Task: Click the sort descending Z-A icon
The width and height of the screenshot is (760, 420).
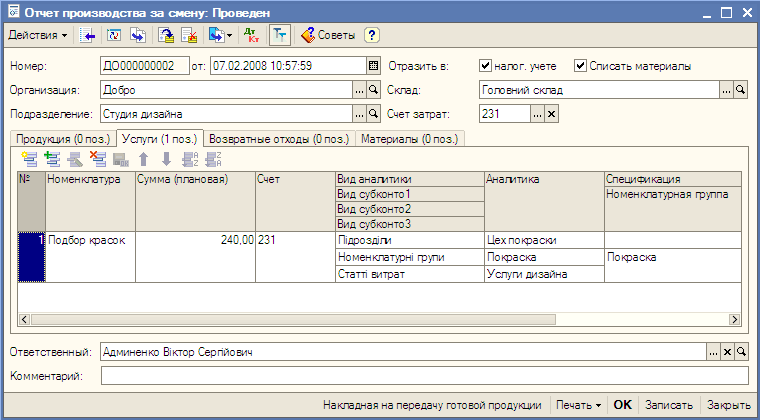Action: point(212,158)
